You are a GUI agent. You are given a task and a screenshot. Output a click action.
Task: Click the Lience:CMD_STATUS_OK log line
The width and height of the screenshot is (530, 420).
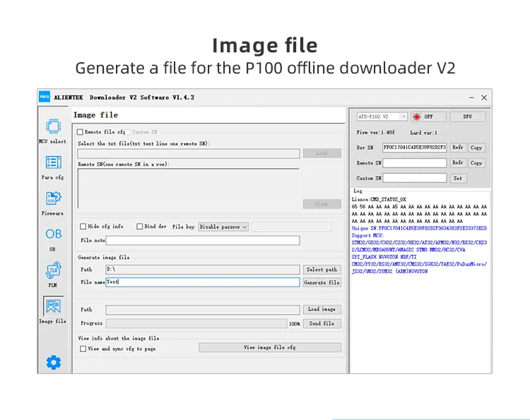coord(379,199)
